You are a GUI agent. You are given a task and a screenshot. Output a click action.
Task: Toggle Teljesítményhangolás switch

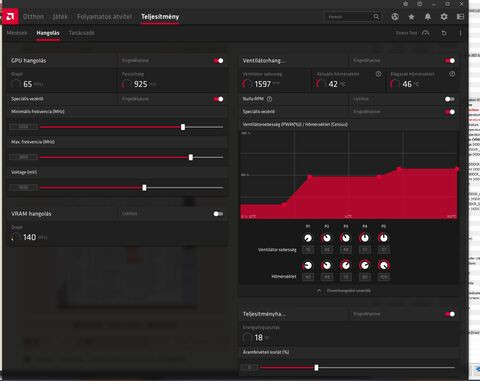[450, 314]
